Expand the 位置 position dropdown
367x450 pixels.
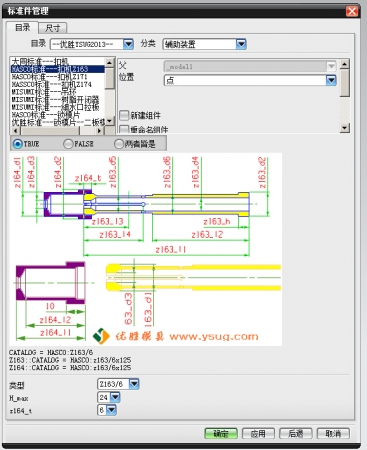[x=331, y=80]
